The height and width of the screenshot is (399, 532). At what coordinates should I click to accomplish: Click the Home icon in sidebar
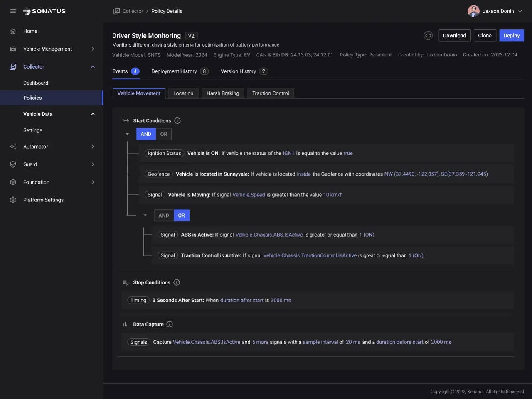click(13, 31)
